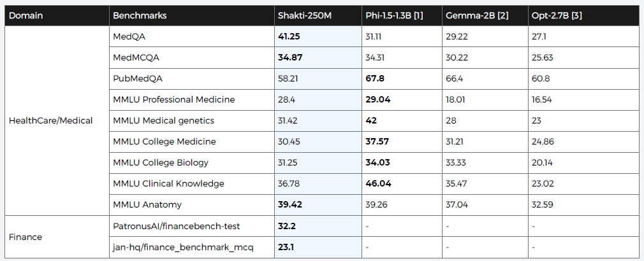Viewport: 644px width, 261px height.
Task: Open reference [3] next to Opt-2.7B
Action: click(576, 15)
